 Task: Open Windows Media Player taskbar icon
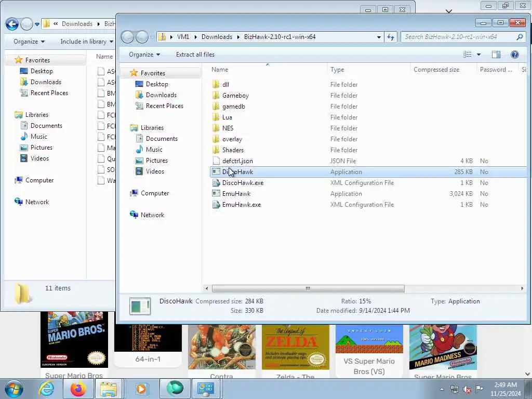[141, 389]
